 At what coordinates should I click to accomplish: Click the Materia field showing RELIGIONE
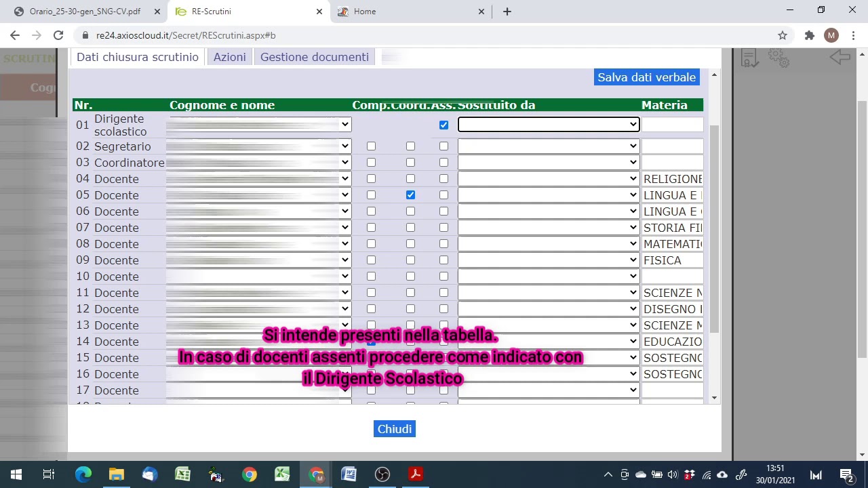(672, 179)
